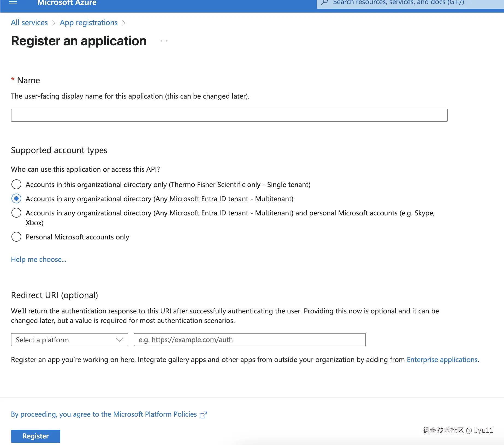Viewport: 504px width, 445px height.
Task: Go to App registrations breadcrumb
Action: click(x=89, y=23)
